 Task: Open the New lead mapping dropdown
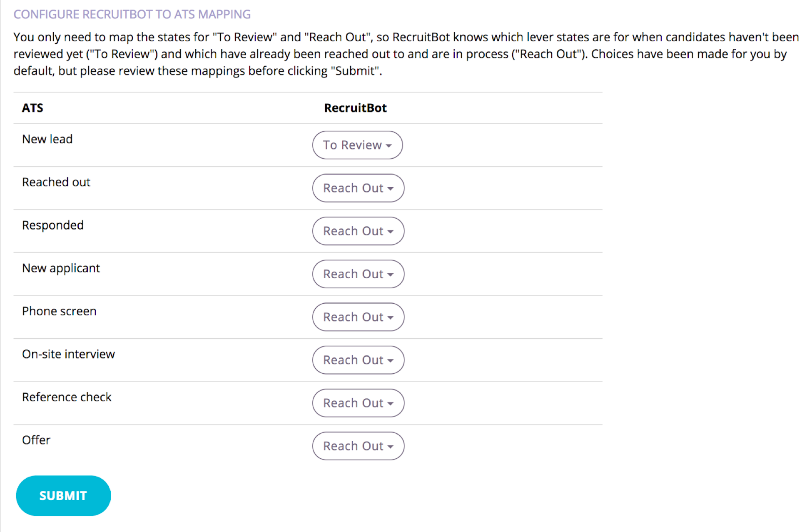tap(357, 145)
